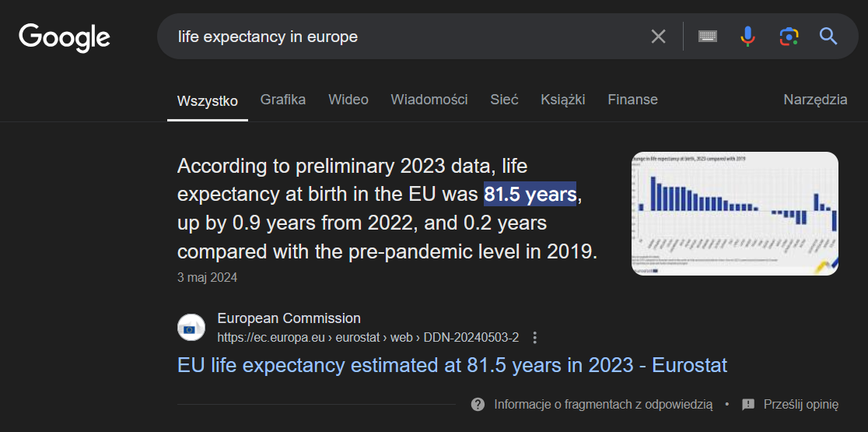Open the life expectancy bar chart thumbnail
The width and height of the screenshot is (868, 432).
point(734,213)
